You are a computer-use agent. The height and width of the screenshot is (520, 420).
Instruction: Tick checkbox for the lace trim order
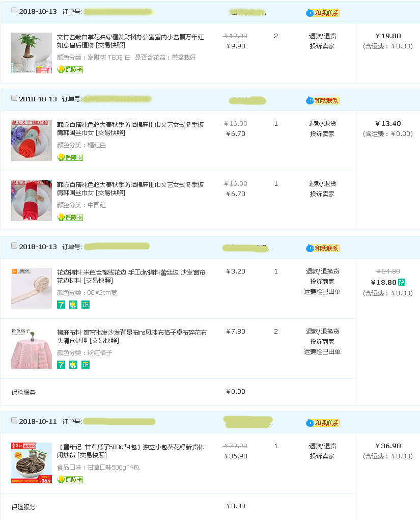tap(14, 245)
